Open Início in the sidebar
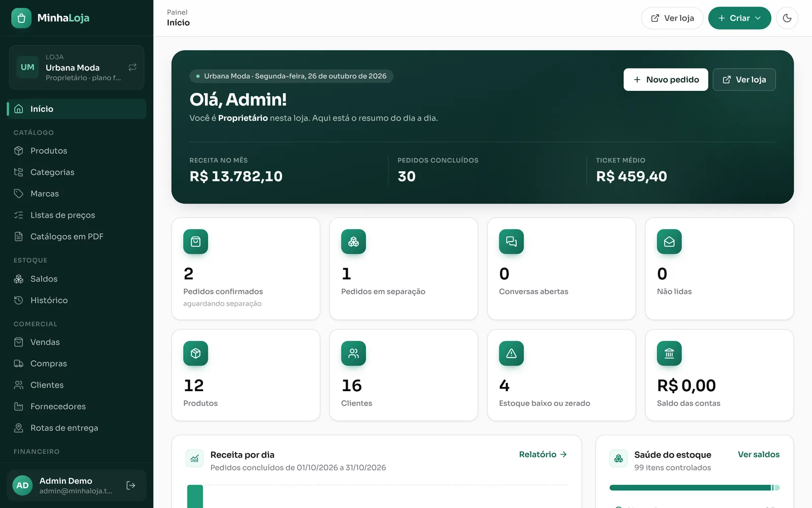Image resolution: width=812 pixels, height=508 pixels. [77, 109]
